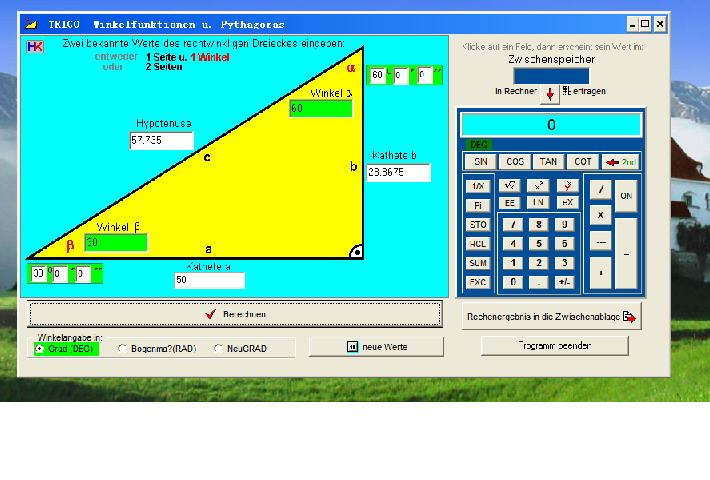
Task: Click the HX key on calculator
Action: pyautogui.click(x=567, y=202)
